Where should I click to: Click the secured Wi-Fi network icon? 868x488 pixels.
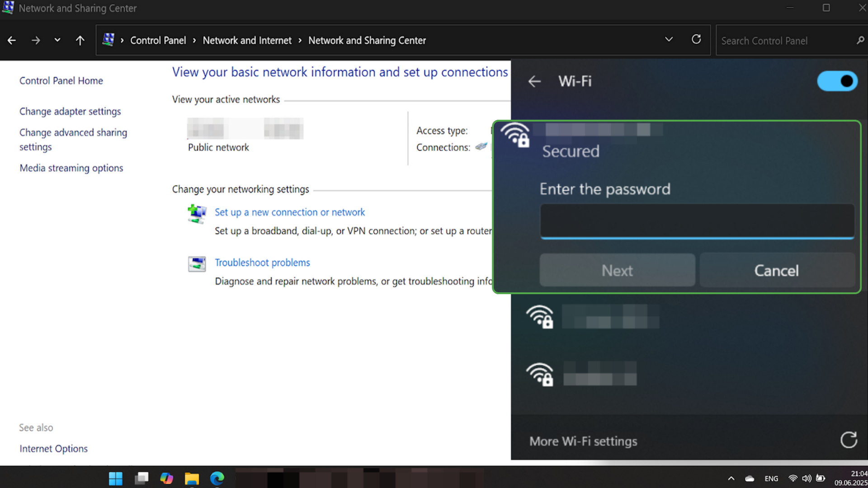(x=515, y=135)
